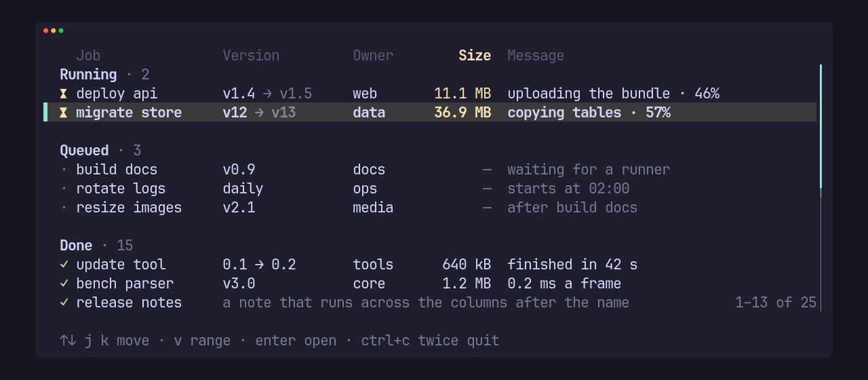Click 'uploading the bundle · 46%' message
Image resolution: width=868 pixels, height=380 pixels.
pyautogui.click(x=613, y=94)
